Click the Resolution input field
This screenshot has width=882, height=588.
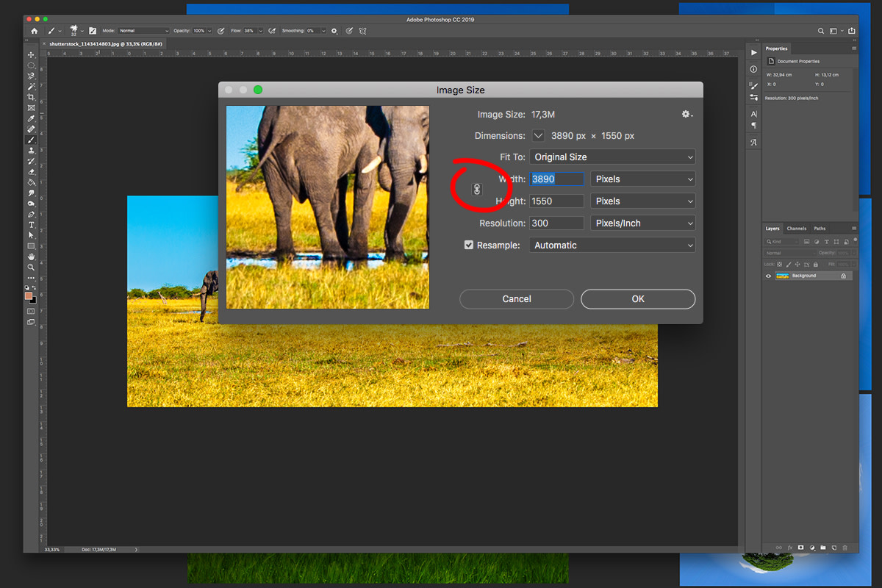pyautogui.click(x=556, y=223)
